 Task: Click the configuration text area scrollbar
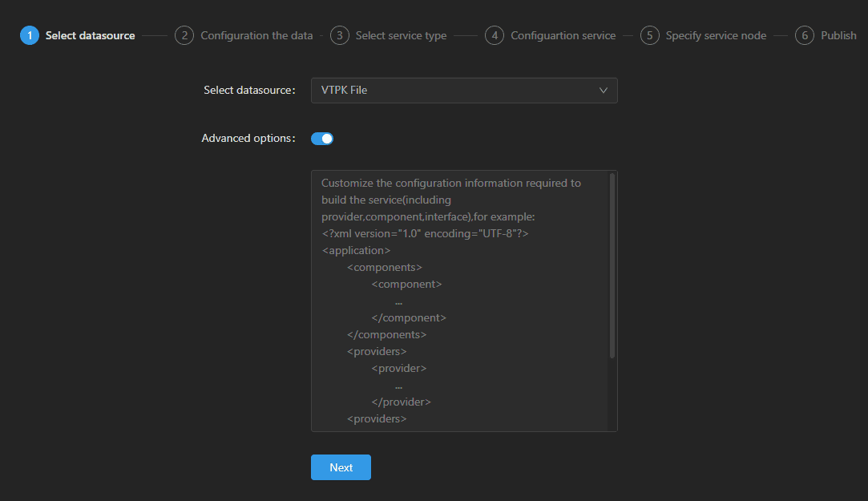[x=612, y=265]
